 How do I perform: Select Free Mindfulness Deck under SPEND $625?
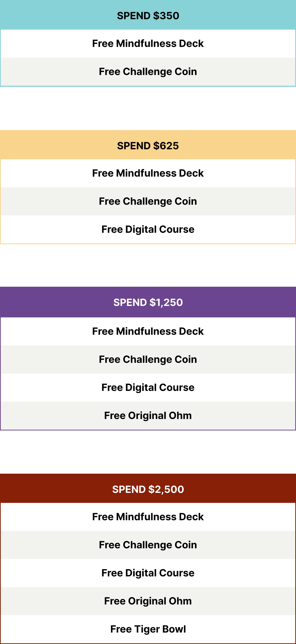(148, 173)
